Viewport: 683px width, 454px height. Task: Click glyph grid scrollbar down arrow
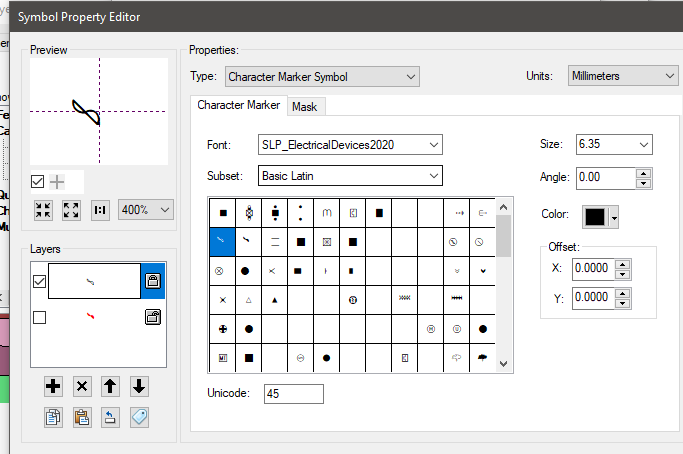504,364
